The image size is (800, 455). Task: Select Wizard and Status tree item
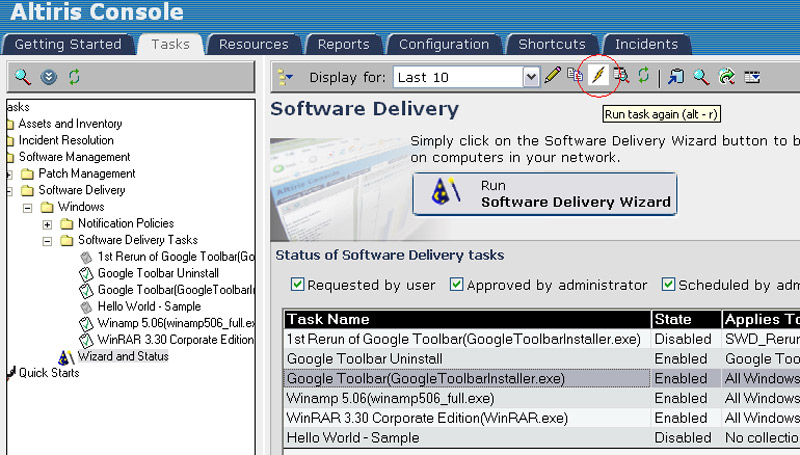[123, 356]
